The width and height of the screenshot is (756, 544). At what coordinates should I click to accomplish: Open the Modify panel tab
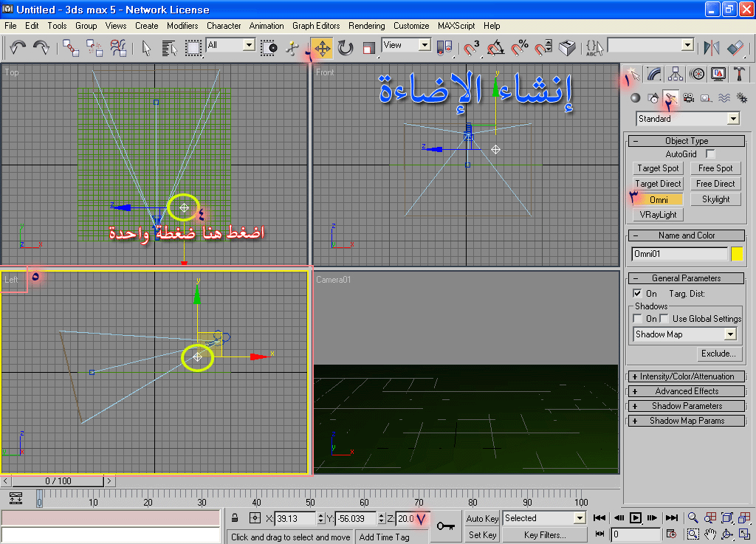click(x=654, y=74)
